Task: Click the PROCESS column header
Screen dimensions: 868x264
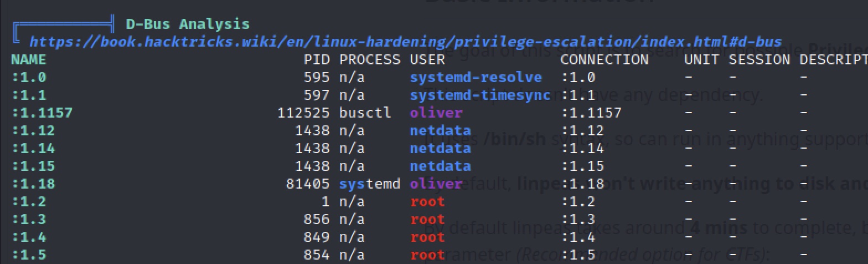Action: tap(370, 59)
